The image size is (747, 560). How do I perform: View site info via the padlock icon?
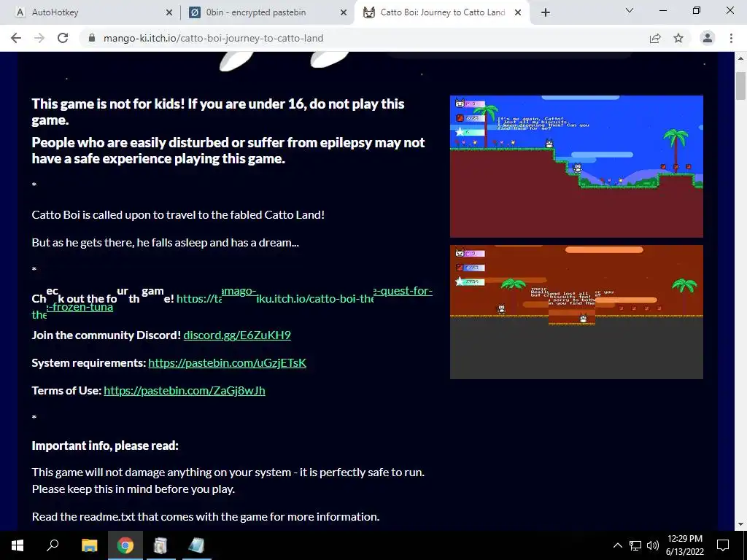click(93, 38)
